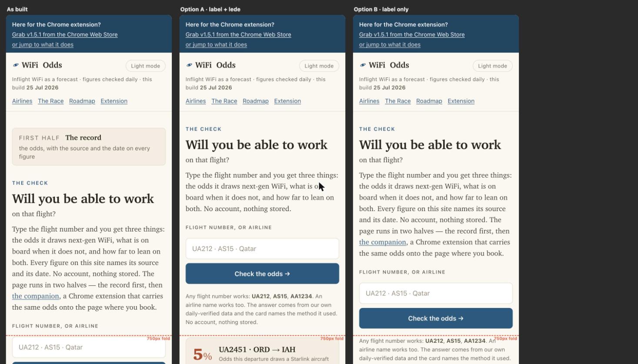
Task: Open Airlines nav link in Option A panel
Action: click(196, 101)
